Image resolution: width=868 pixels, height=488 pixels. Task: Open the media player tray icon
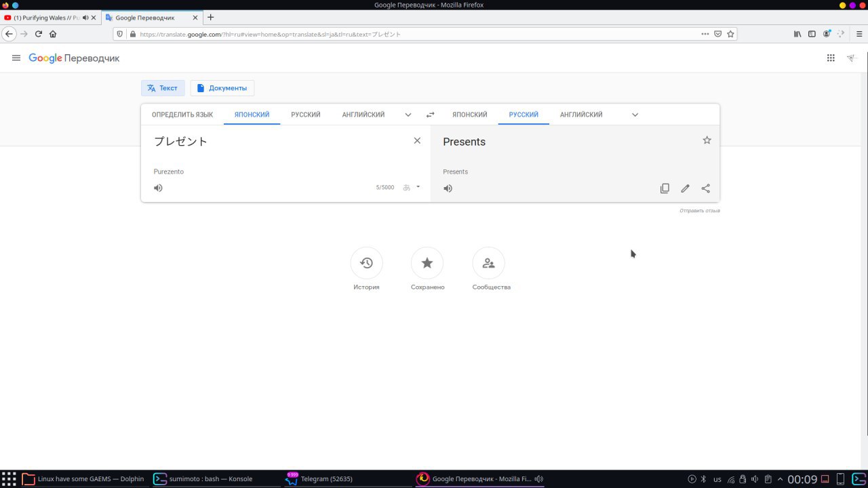[692, 479]
